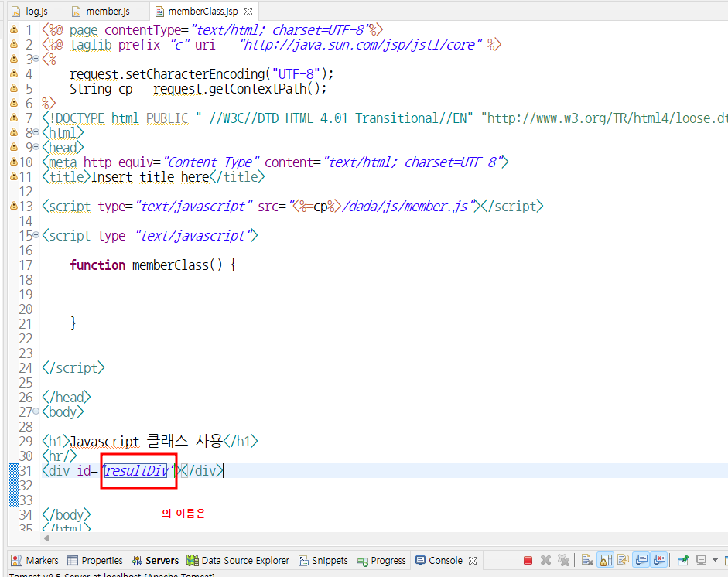Open the Markers view tab
Screen dimensions: 728x577
pyautogui.click(x=35, y=560)
